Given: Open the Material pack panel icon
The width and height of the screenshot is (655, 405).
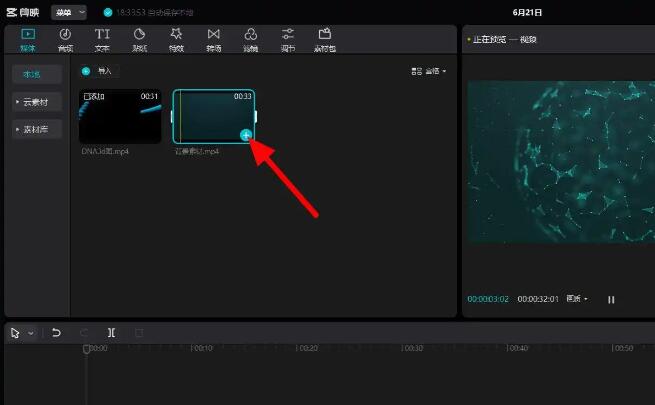Looking at the screenshot, I should click(x=325, y=39).
